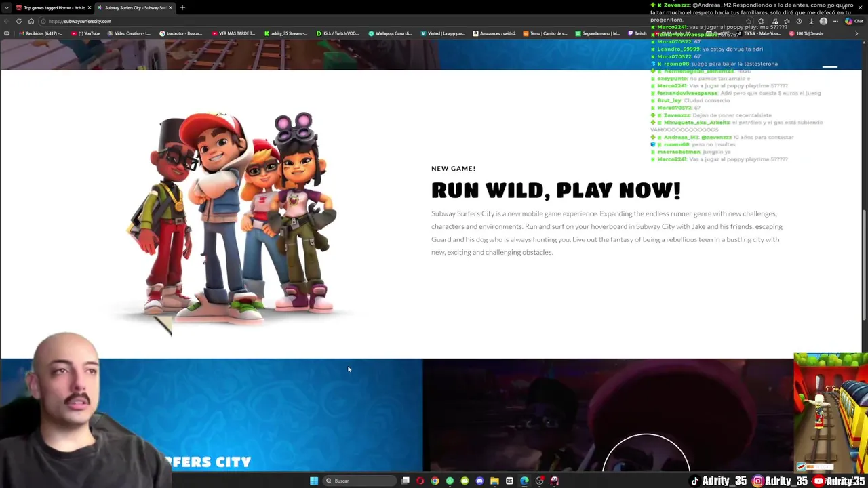Open the Twitch bookmark
Screen dimensions: 868x488
(637, 33)
